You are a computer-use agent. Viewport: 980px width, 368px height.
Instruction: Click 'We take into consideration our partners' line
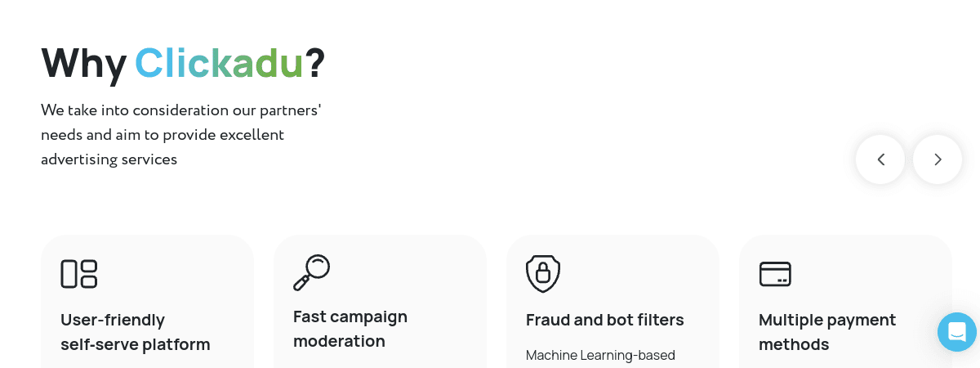pos(181,110)
